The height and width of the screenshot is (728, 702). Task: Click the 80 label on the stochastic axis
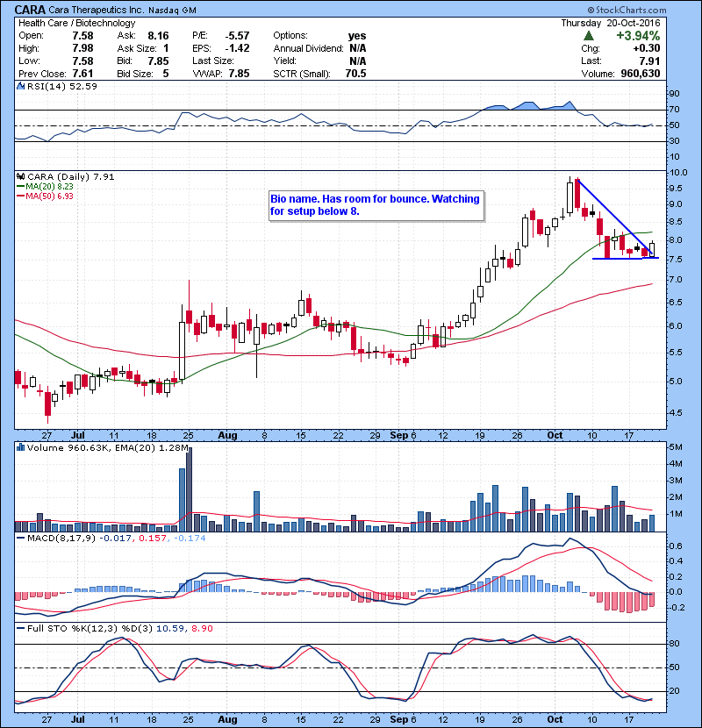pyautogui.click(x=674, y=644)
